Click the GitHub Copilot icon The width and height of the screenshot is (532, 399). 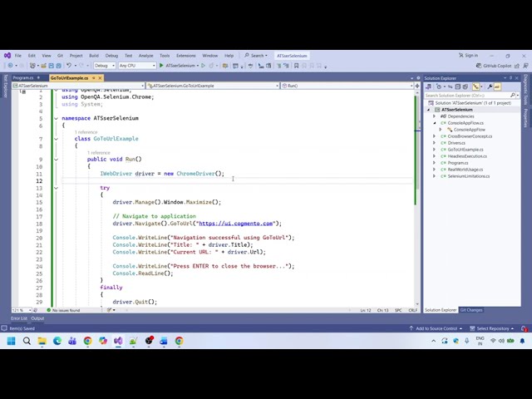[479, 66]
